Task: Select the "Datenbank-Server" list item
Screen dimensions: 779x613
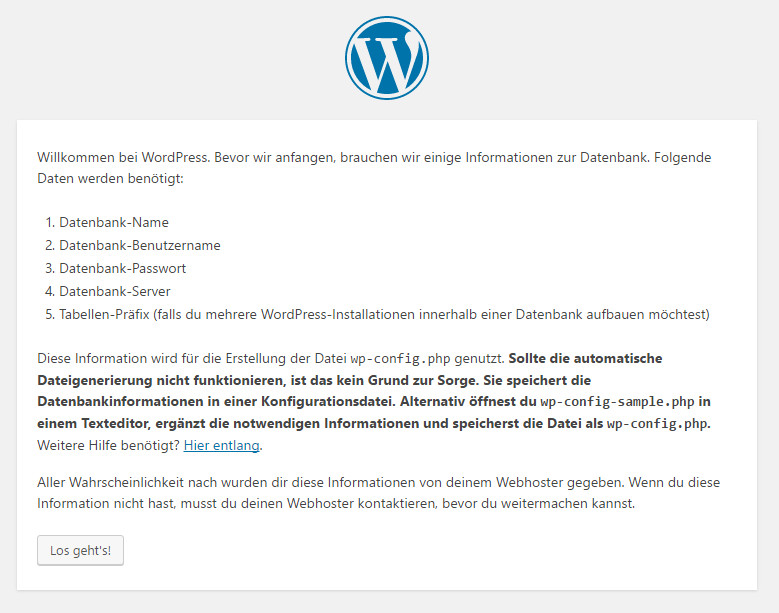Action: (115, 291)
